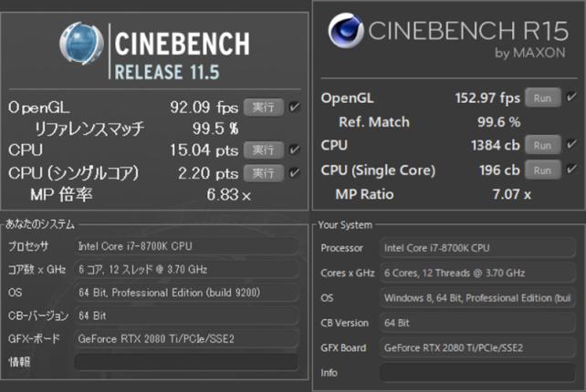Click the empty Info text field
This screenshot has width=586, height=392.
click(476, 372)
